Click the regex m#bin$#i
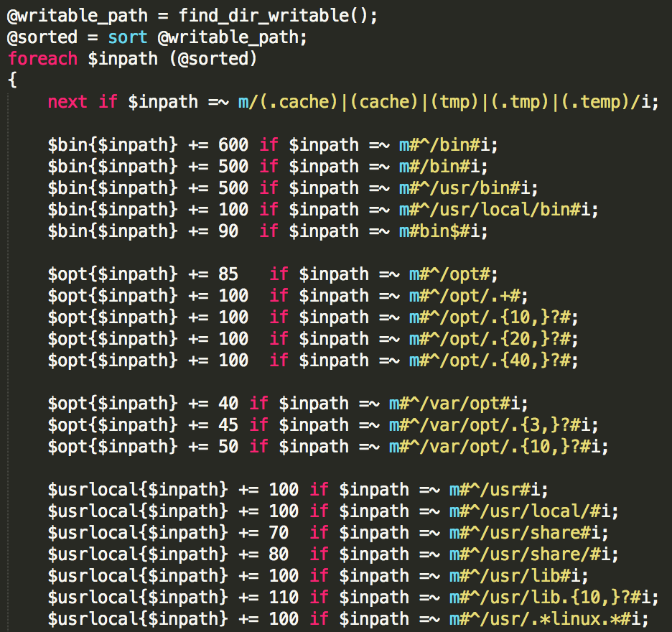This screenshot has width=672, height=632. point(439,231)
